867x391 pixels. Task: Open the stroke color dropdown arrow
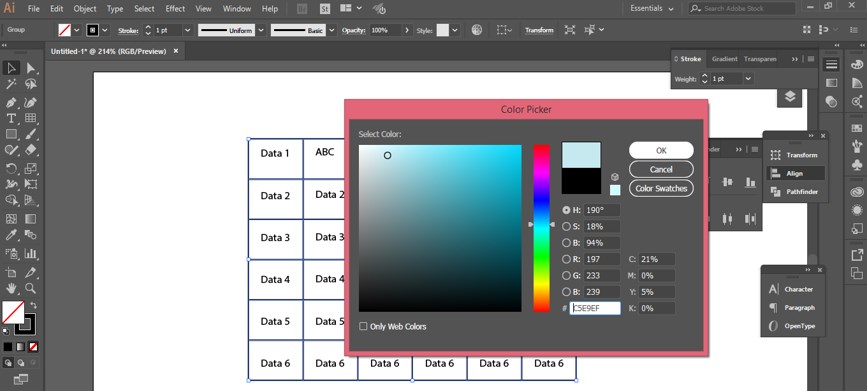(105, 30)
